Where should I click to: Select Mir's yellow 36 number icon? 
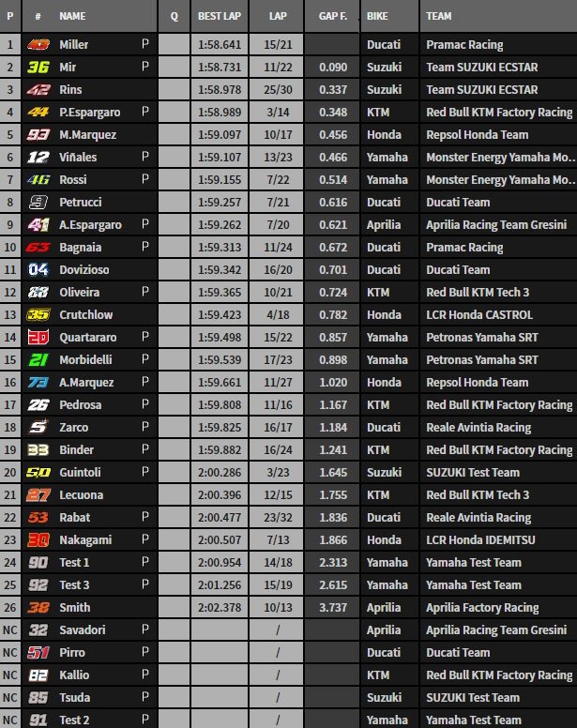[x=38, y=68]
